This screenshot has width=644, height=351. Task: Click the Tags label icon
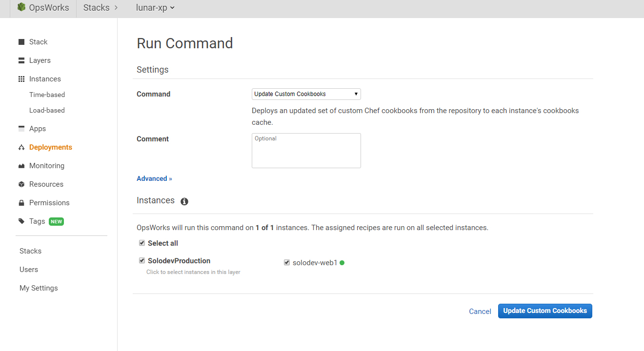point(21,221)
